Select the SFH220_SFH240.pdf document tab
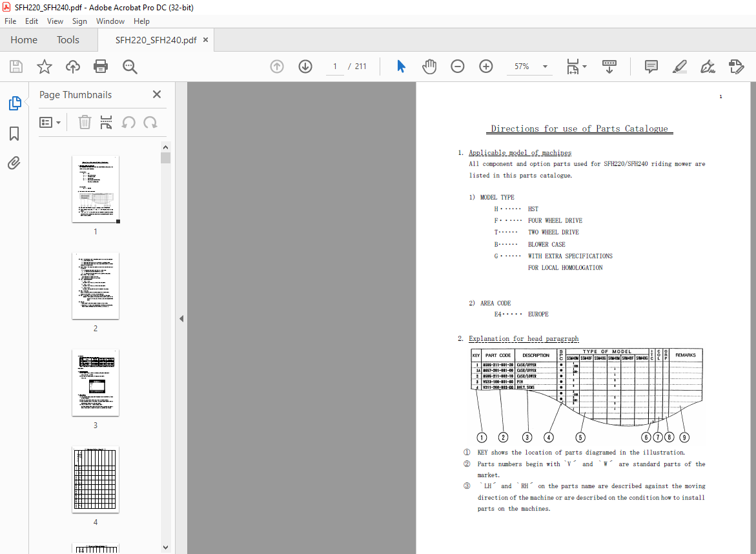The image size is (756, 554). click(x=155, y=40)
